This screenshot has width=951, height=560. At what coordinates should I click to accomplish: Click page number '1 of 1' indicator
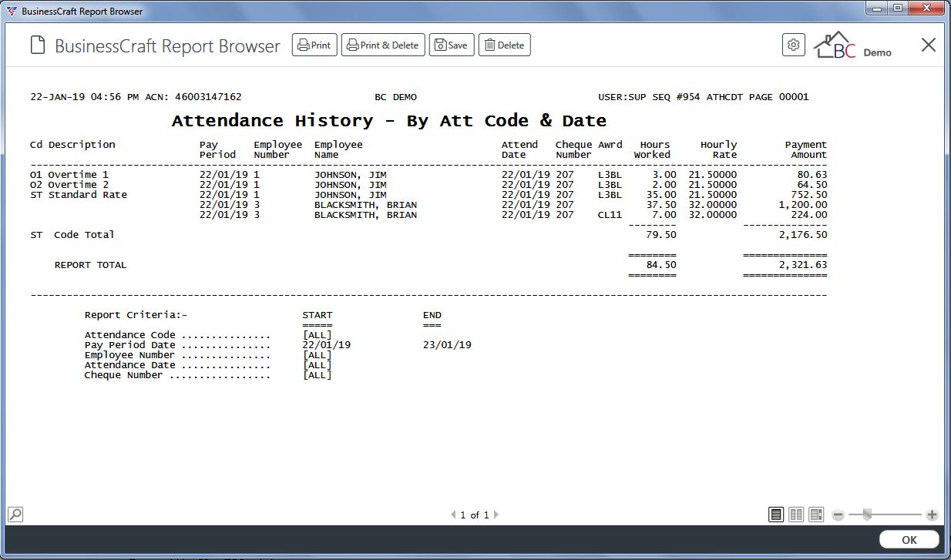475,515
